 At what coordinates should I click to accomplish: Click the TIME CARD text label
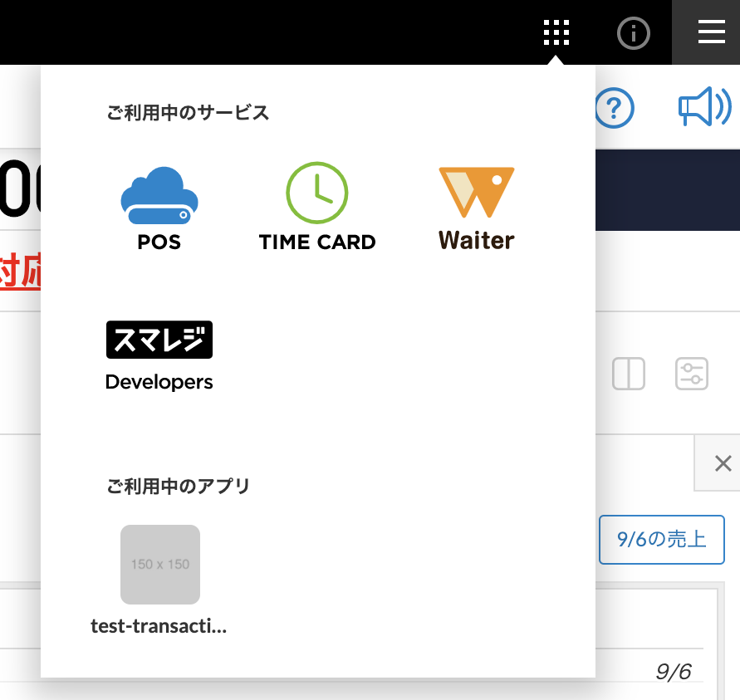(x=317, y=242)
